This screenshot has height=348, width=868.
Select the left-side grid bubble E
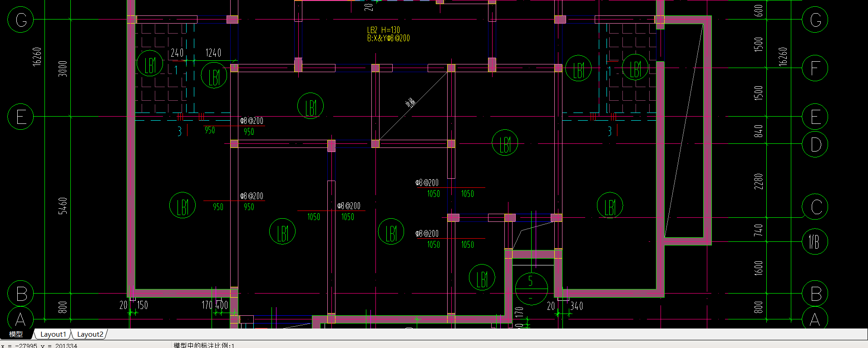(x=21, y=117)
